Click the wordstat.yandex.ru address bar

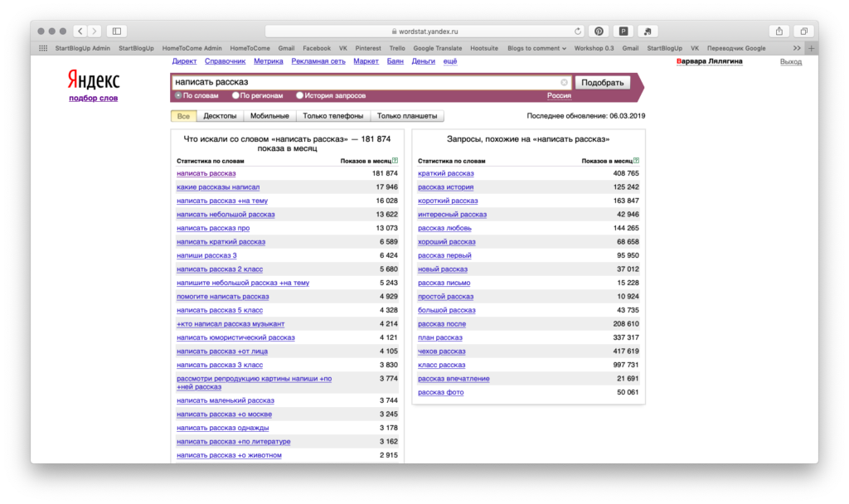coord(424,31)
